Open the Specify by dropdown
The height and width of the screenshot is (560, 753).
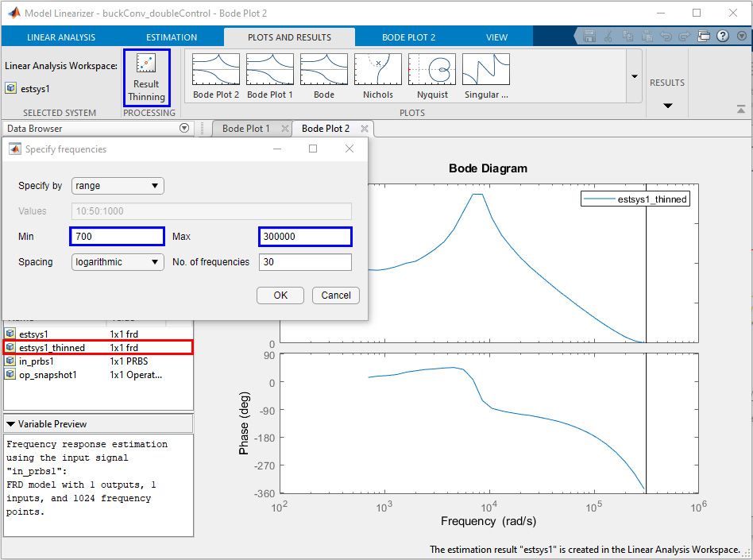coord(118,186)
